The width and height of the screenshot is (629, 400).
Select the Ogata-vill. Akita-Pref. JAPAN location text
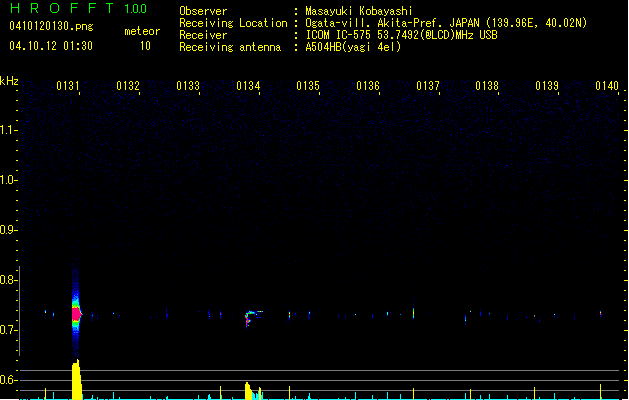(446, 23)
